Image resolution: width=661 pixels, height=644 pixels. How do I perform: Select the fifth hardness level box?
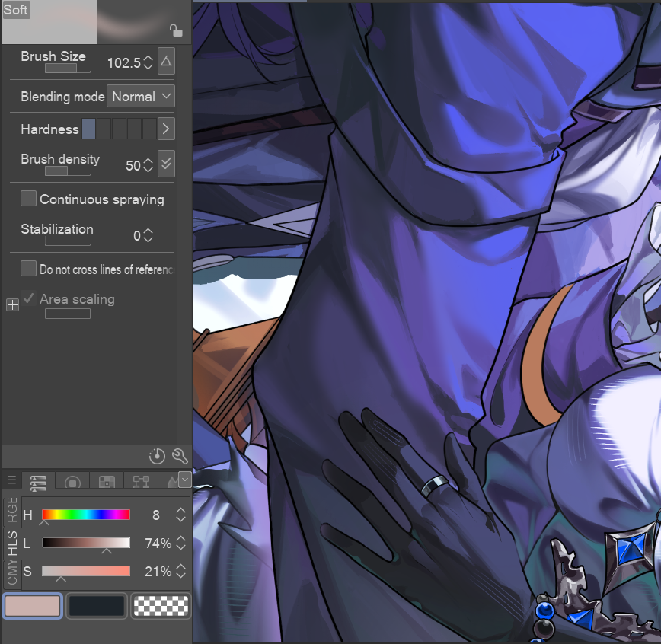point(149,129)
